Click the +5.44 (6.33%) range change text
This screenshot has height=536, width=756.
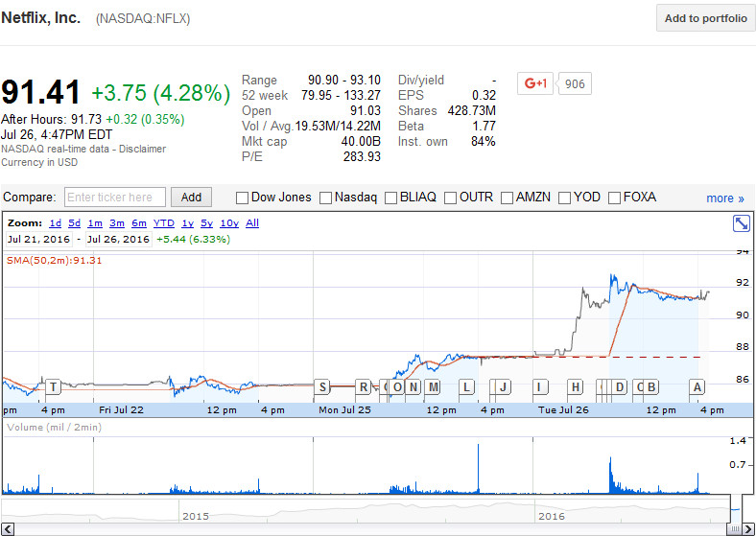click(x=194, y=239)
